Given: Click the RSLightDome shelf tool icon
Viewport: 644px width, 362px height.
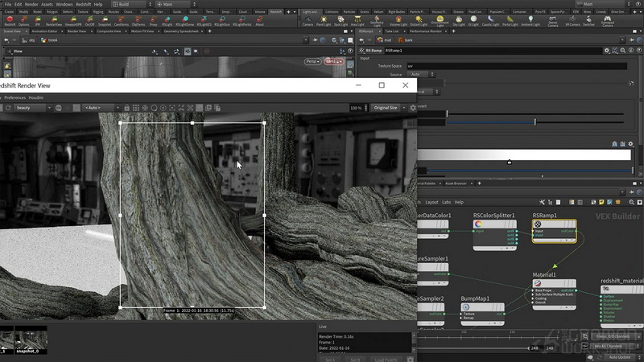Looking at the screenshot, I should [185, 21].
